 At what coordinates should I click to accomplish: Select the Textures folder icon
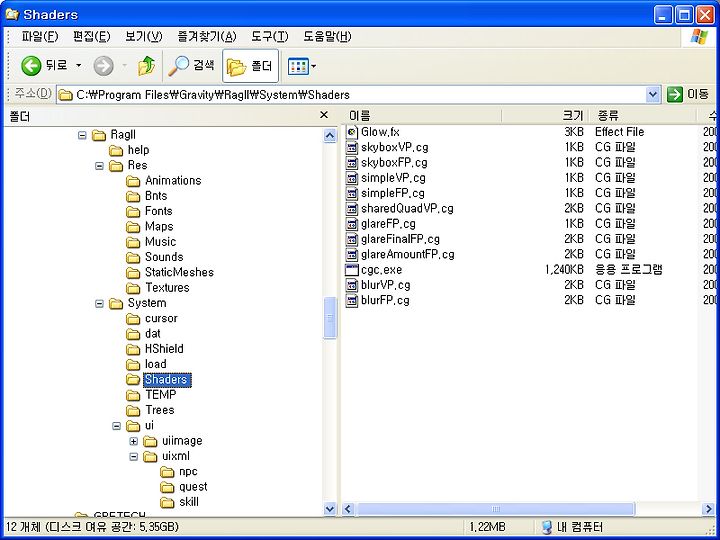pos(133,288)
